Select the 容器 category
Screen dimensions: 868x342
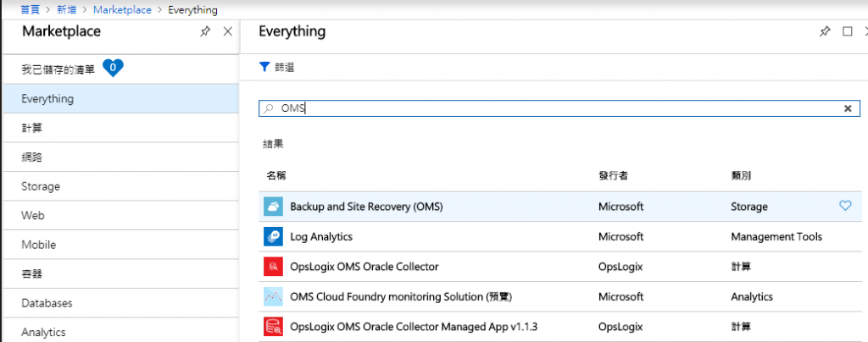121,274
